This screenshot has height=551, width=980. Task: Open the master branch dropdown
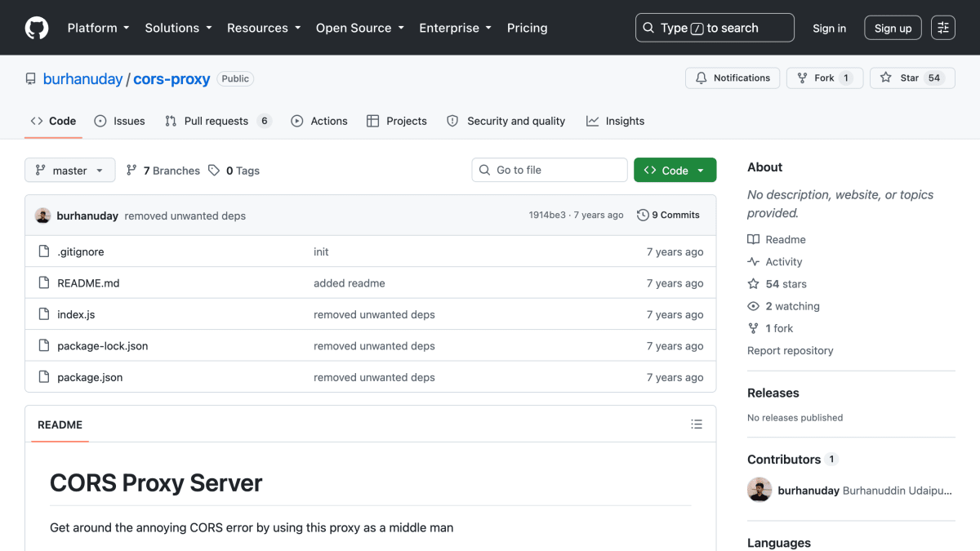69,171
